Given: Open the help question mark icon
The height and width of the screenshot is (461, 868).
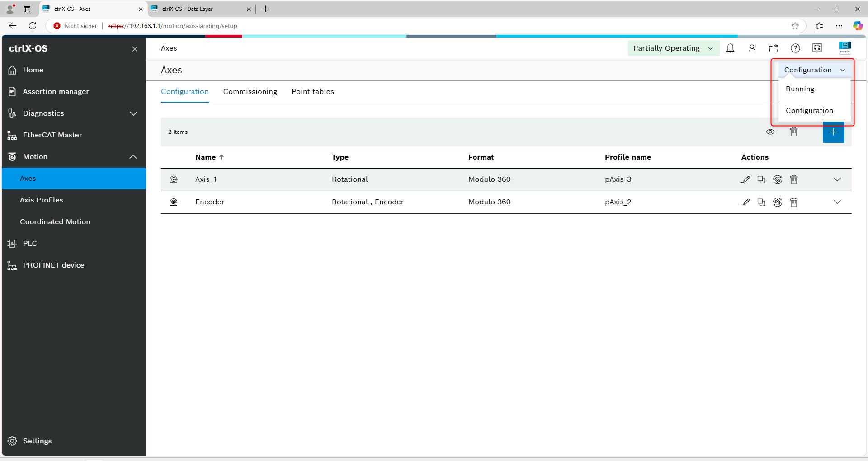Looking at the screenshot, I should 795,48.
